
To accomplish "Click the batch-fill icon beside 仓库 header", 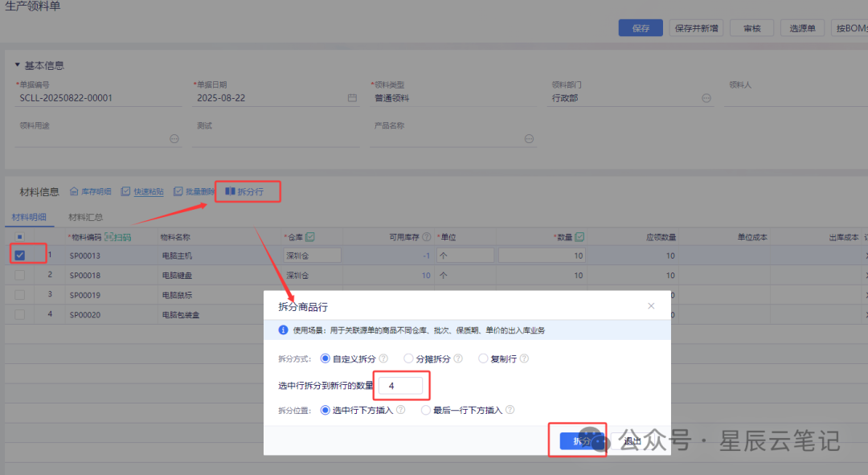I will click(310, 237).
